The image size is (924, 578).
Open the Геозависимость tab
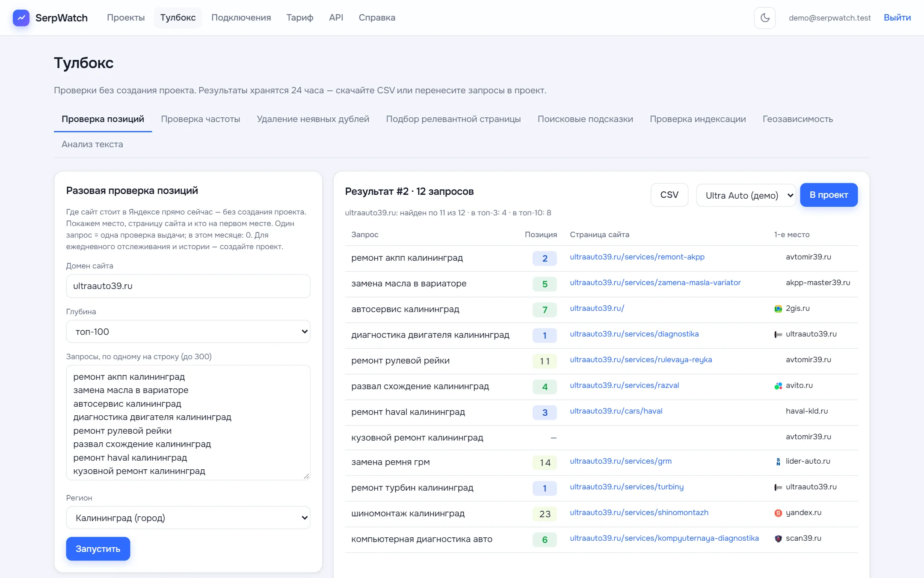[797, 119]
